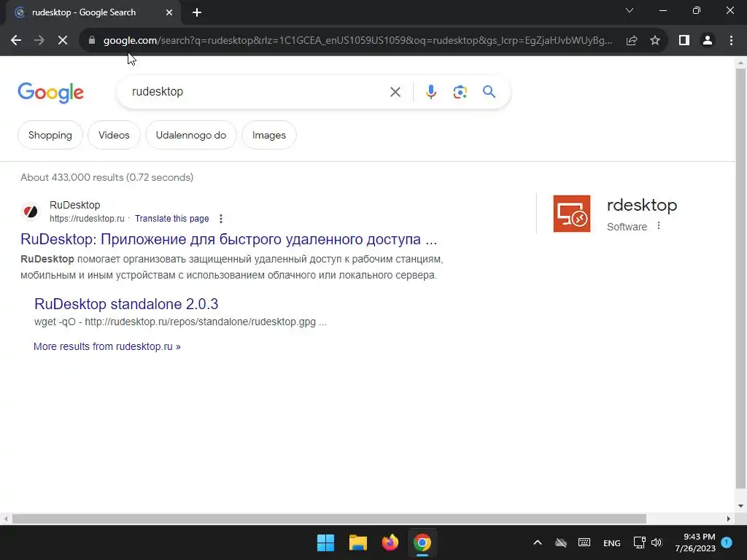Click the ENG language indicator

tap(612, 542)
